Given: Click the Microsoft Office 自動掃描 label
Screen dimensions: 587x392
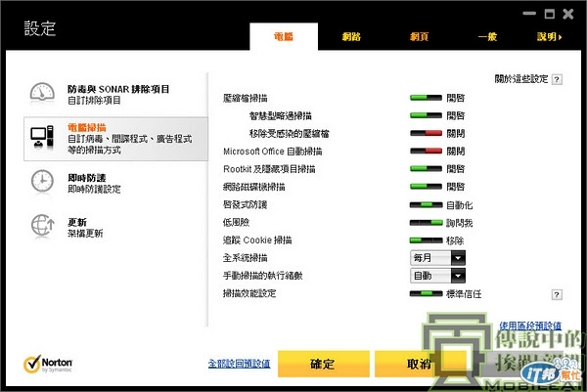Looking at the screenshot, I should click(x=273, y=152).
